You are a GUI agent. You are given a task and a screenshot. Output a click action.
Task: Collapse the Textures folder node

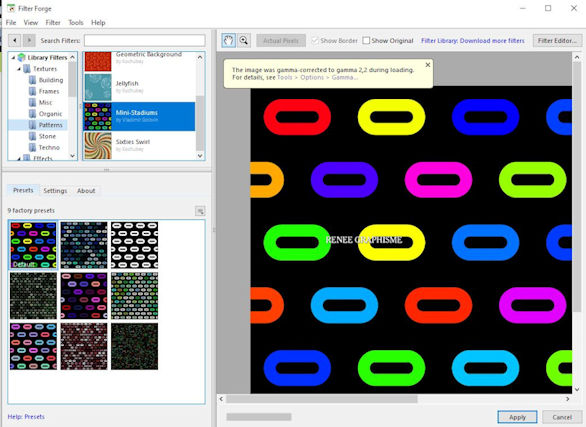(19, 69)
